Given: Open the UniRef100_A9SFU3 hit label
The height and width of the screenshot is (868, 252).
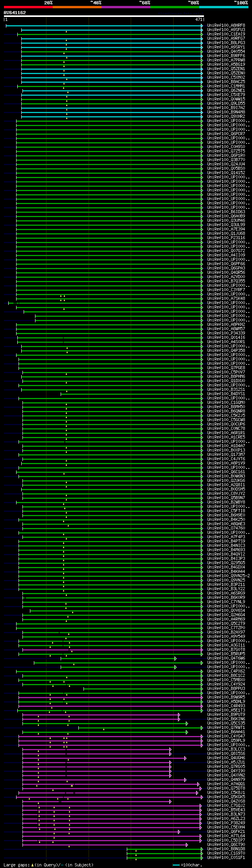Looking at the screenshot, I should pyautogui.click(x=226, y=30).
